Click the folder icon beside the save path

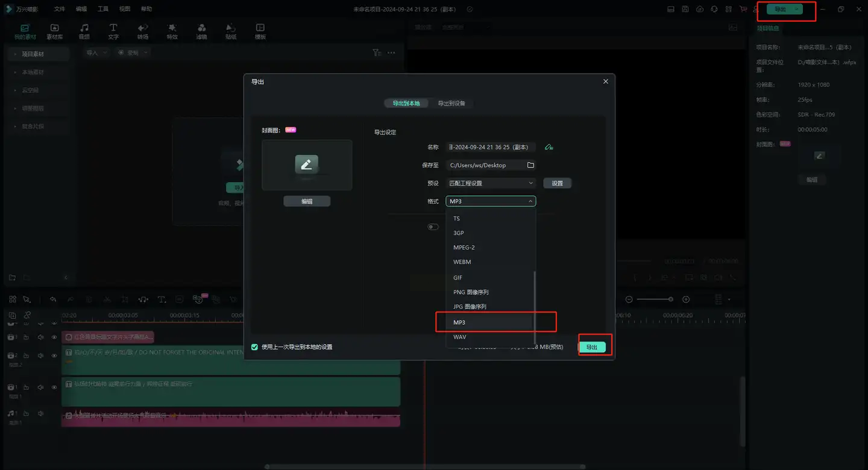[x=530, y=165]
